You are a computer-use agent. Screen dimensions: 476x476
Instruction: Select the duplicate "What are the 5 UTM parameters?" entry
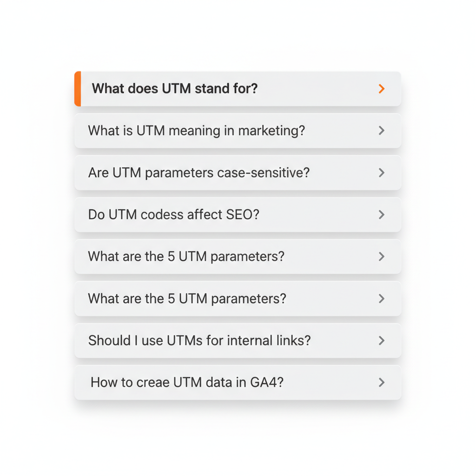[186, 299]
